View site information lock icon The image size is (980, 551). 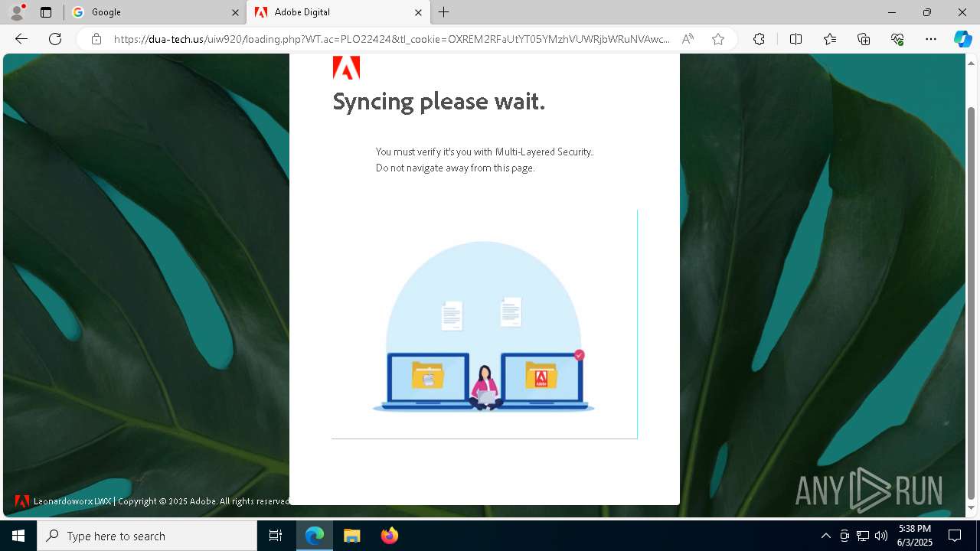[x=96, y=39]
